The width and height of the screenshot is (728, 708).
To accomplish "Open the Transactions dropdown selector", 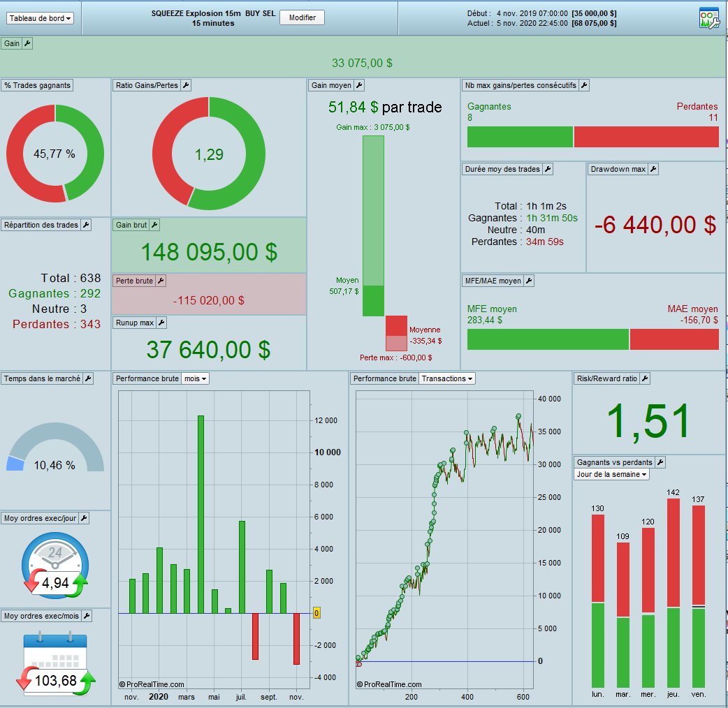I will coord(447,378).
